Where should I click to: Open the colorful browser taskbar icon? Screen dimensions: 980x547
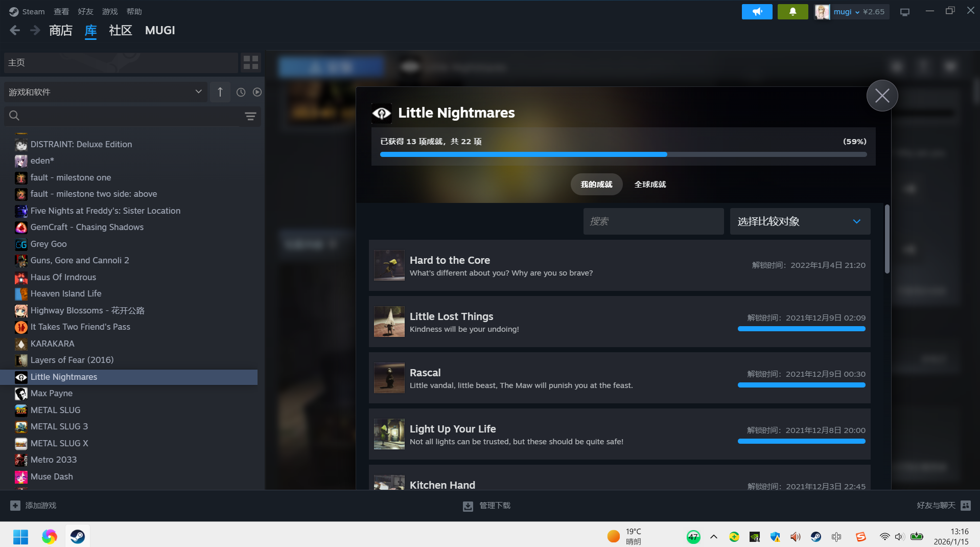(x=50, y=537)
